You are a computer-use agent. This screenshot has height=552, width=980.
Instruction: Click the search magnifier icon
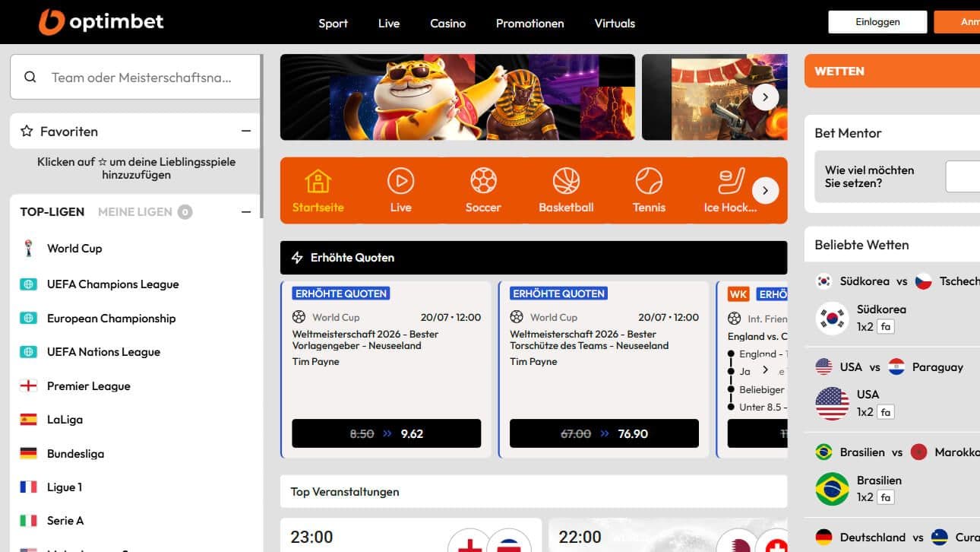(30, 77)
